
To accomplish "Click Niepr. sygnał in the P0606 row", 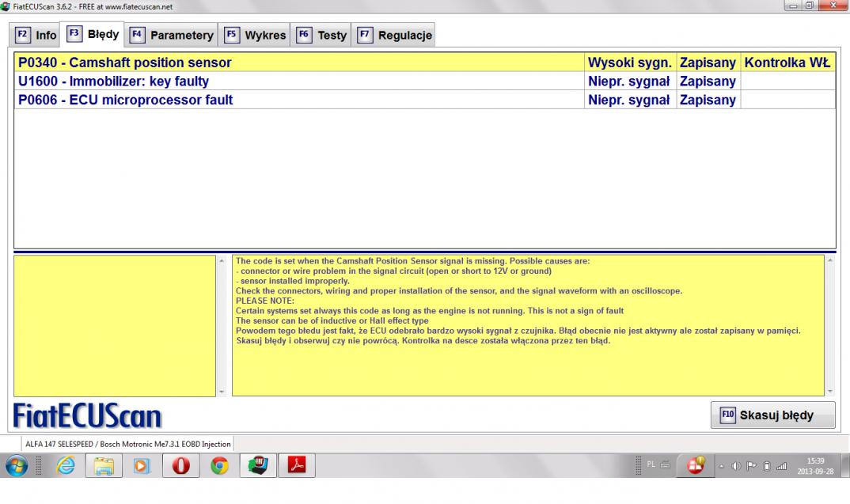I will [x=629, y=100].
